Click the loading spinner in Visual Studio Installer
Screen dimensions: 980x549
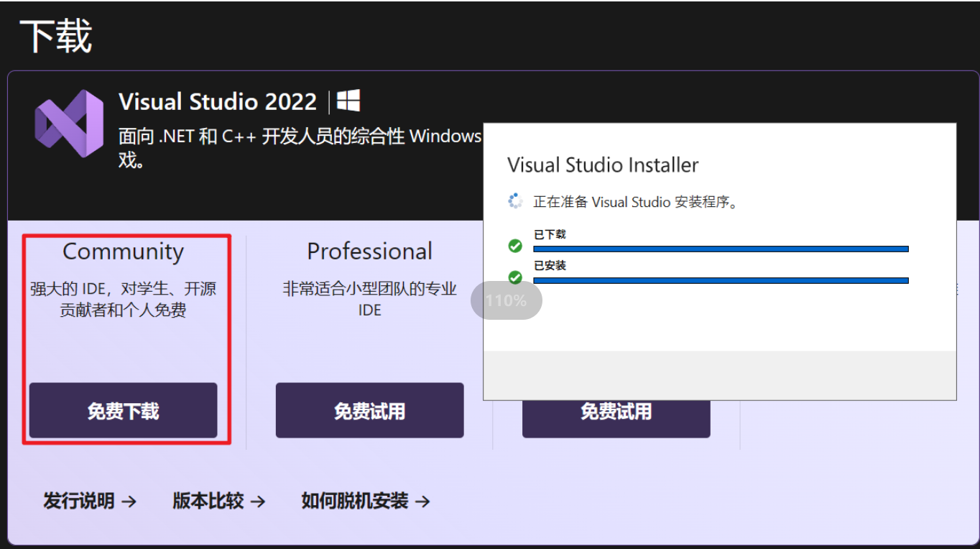click(x=515, y=201)
